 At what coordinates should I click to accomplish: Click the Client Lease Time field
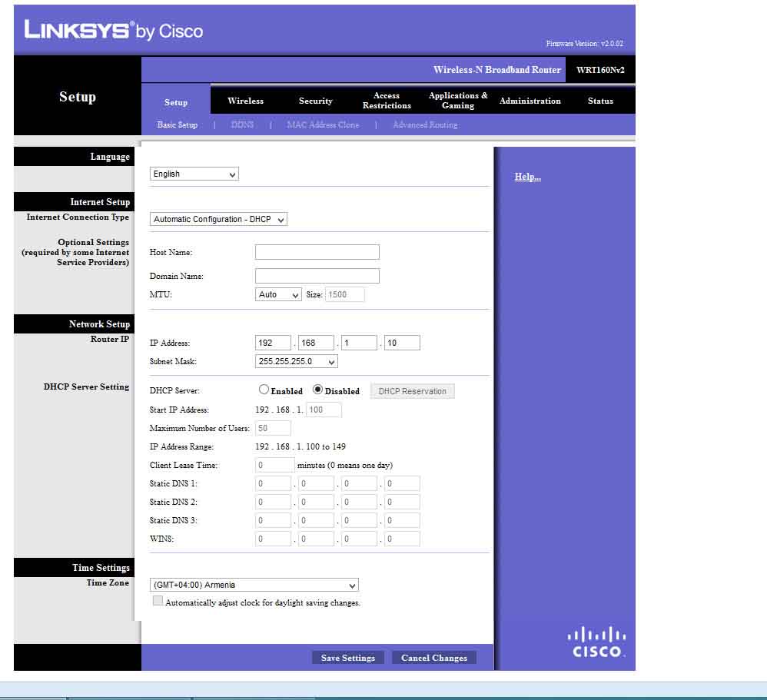coord(275,465)
